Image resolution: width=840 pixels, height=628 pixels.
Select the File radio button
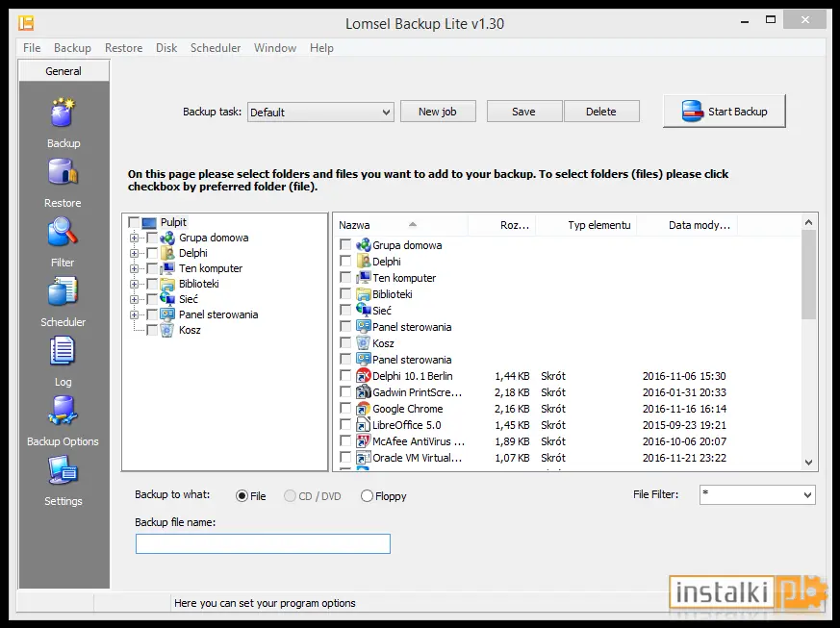point(242,496)
